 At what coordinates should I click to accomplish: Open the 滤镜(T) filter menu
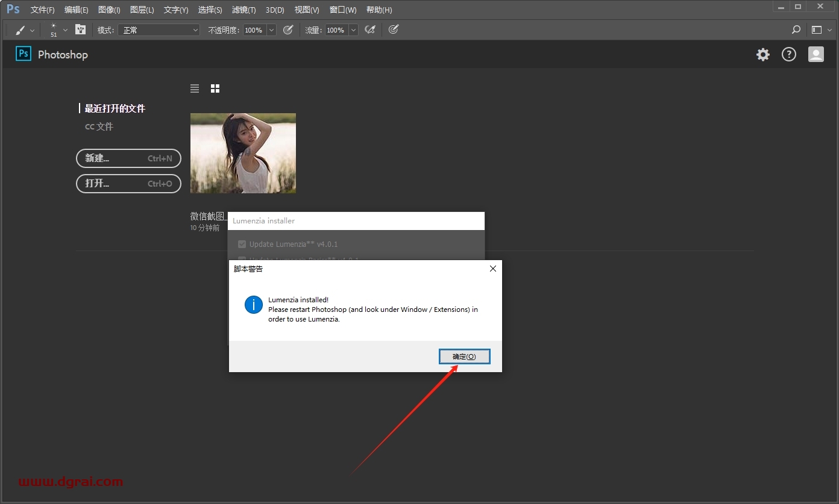coord(244,10)
